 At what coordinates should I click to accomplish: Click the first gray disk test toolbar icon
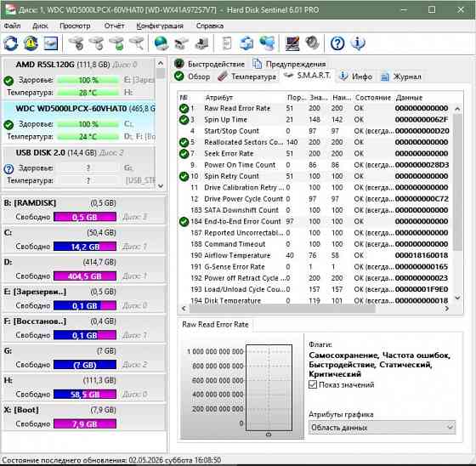(76, 43)
